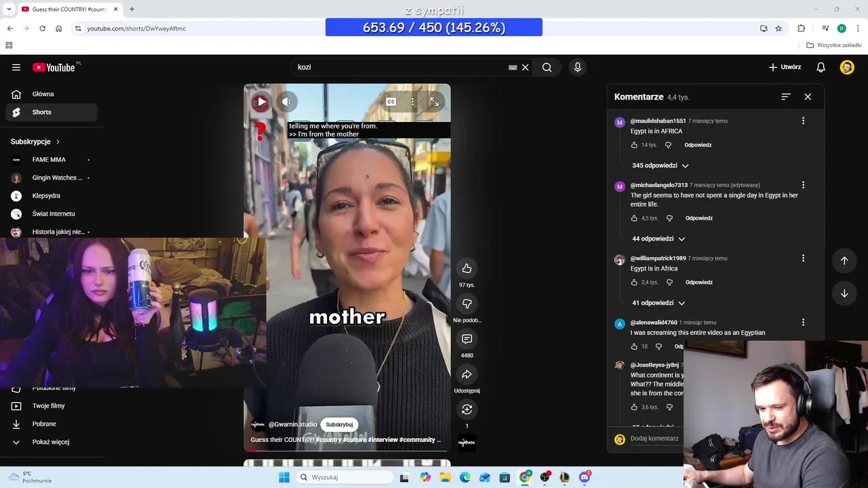Start voice search with microphone
The width and height of the screenshot is (868, 488).
click(578, 67)
